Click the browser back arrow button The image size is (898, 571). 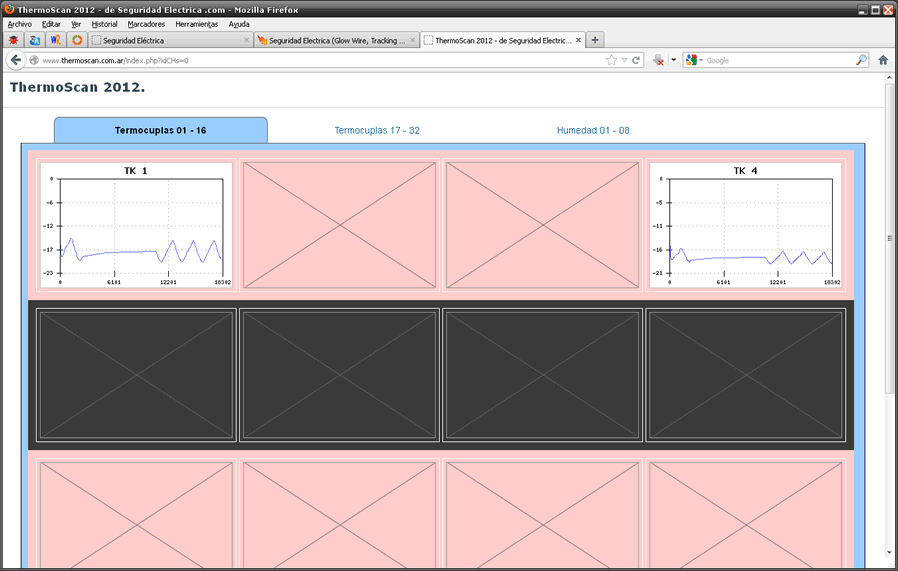pos(16,60)
